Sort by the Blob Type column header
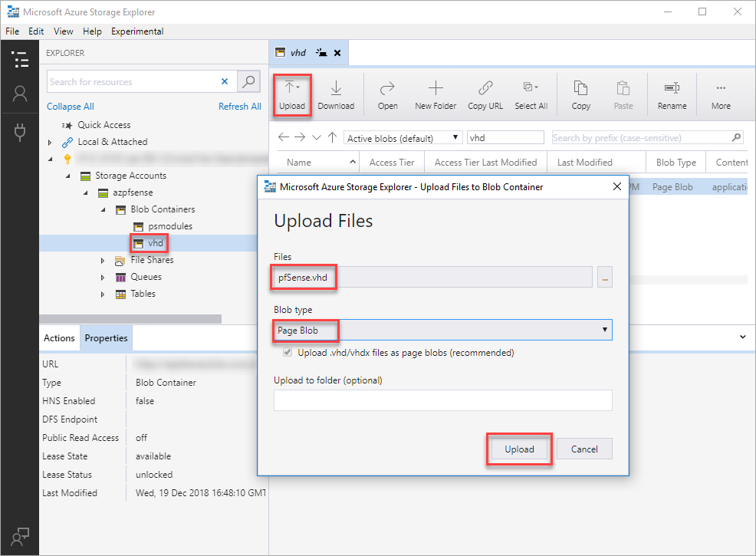Viewport: 756px width, 556px height. click(676, 163)
